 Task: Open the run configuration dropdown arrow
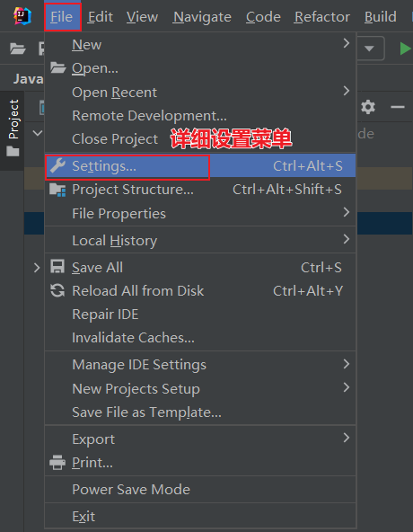tap(370, 49)
